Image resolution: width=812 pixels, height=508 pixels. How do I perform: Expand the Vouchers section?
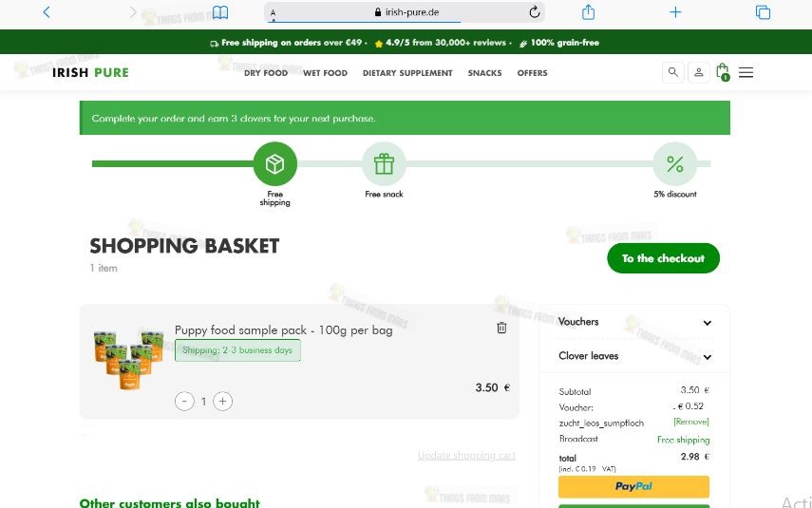click(634, 322)
